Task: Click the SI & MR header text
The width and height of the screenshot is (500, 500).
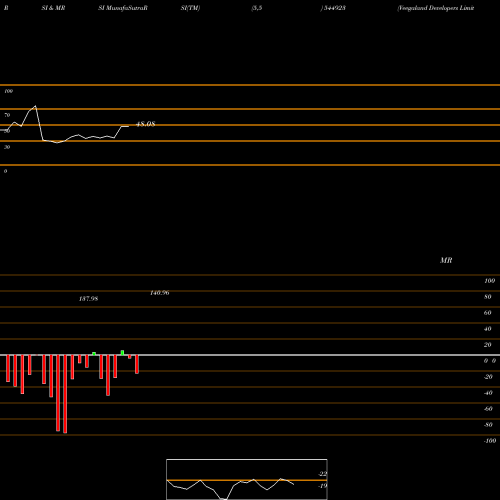Action: point(53,8)
